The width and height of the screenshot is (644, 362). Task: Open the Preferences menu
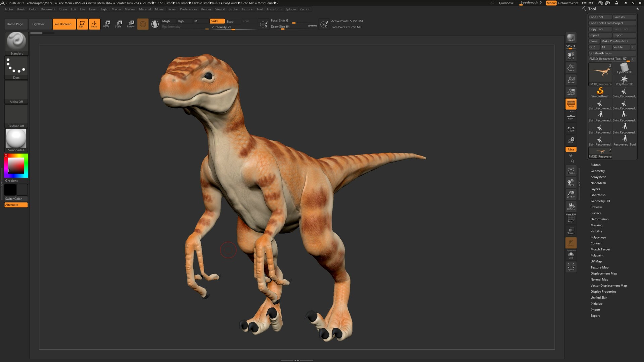tap(189, 9)
